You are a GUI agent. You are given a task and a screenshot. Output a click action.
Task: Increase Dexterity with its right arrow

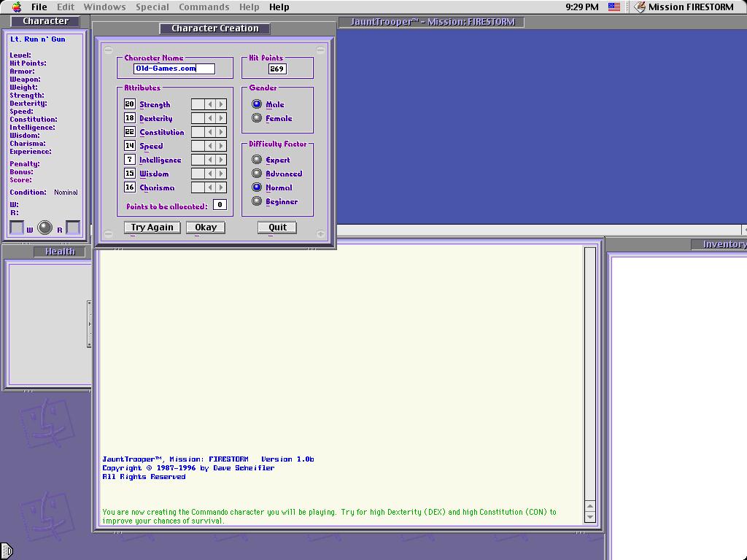click(221, 118)
